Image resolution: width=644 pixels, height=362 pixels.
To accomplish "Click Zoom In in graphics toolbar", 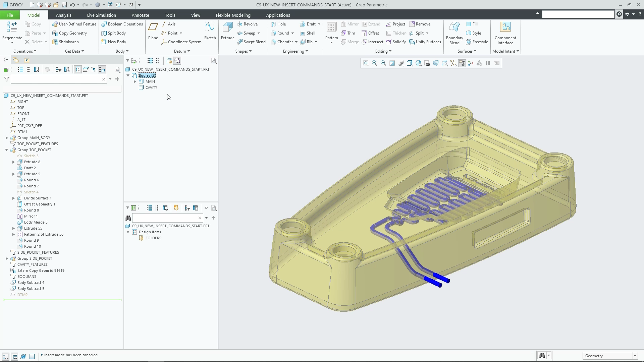I will coord(375,63).
